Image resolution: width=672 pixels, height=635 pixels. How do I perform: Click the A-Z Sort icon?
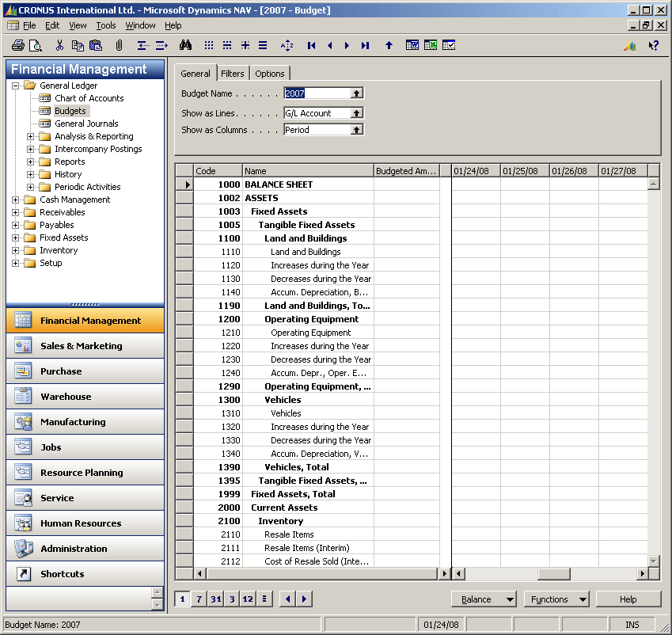(287, 45)
